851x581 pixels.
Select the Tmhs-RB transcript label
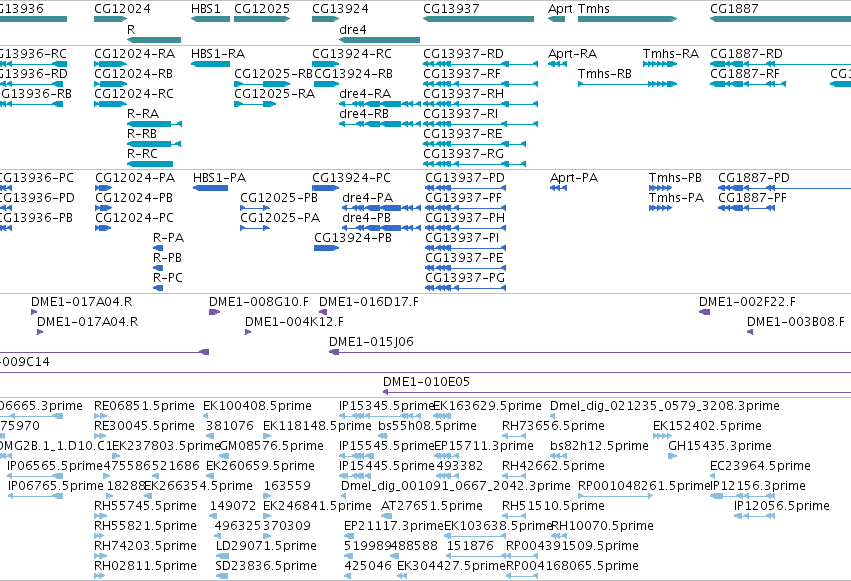tap(605, 74)
